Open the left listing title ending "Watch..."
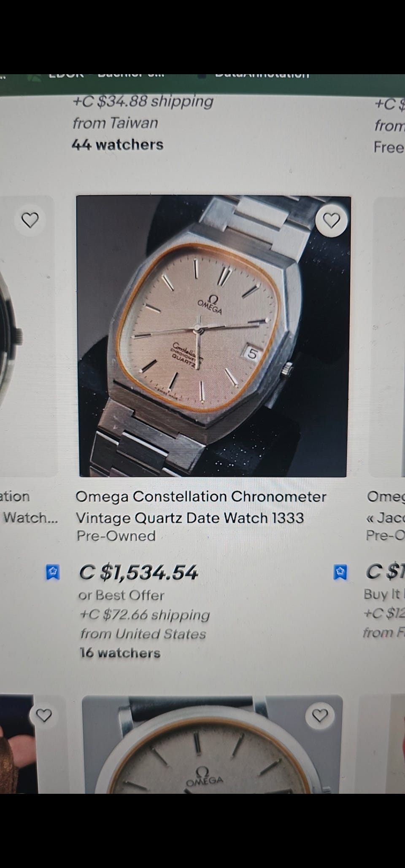The height and width of the screenshot is (868, 405). coord(30,517)
